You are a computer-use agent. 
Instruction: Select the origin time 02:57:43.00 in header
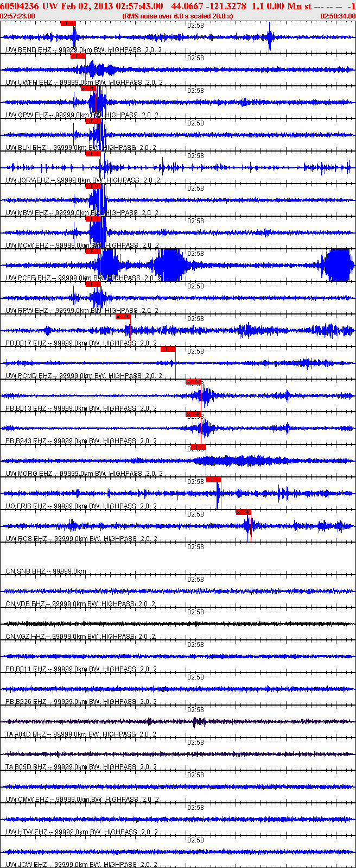141,6
